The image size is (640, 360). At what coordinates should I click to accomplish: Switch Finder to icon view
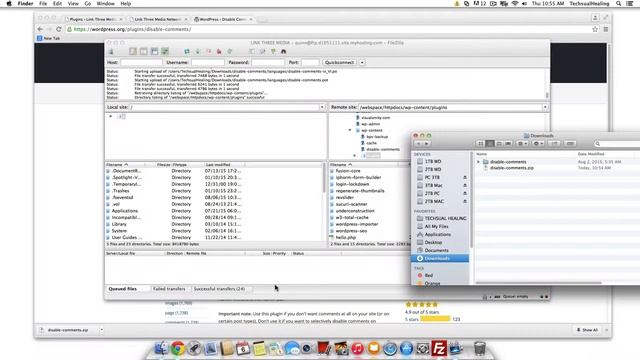click(x=481, y=143)
